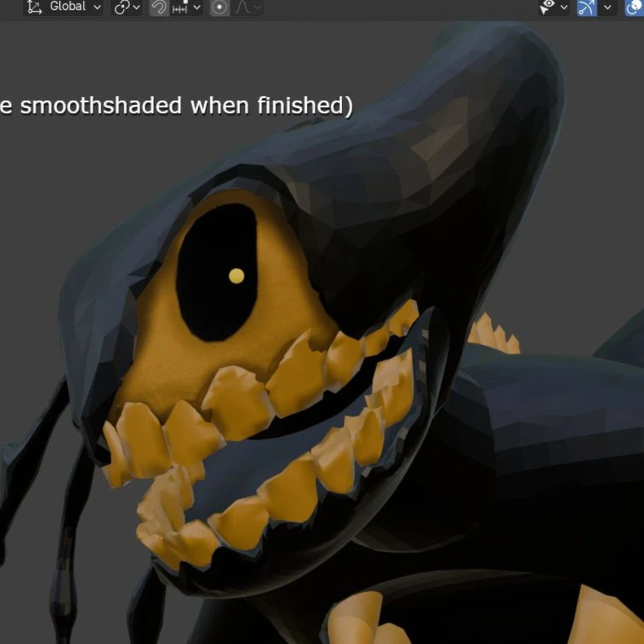Select the creature's yellow pupil in the viewport
Screen dimensions: 644x644
pos(236,276)
